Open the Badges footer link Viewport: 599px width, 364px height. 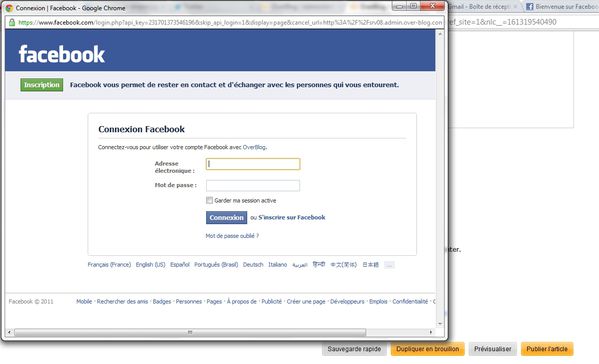point(162,301)
